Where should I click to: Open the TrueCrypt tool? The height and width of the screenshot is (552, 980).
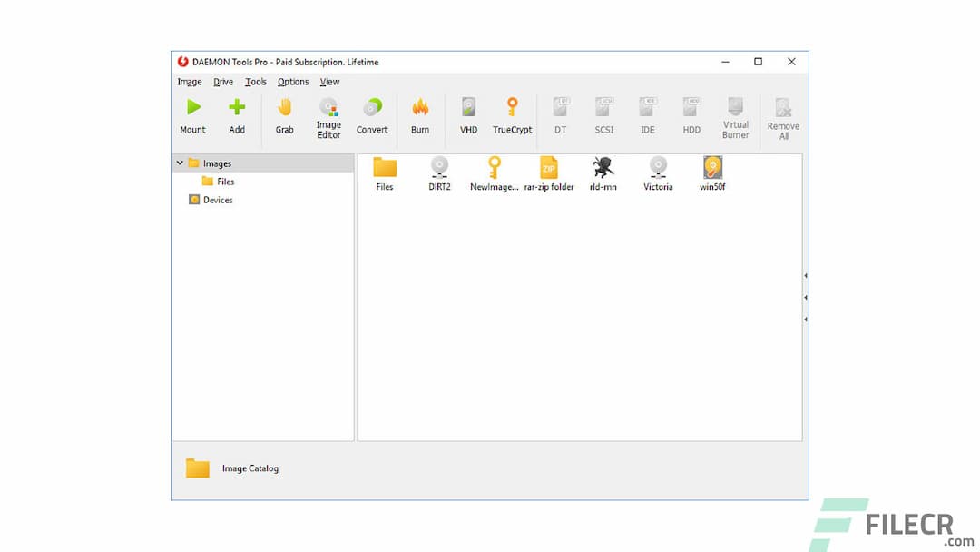pos(512,115)
